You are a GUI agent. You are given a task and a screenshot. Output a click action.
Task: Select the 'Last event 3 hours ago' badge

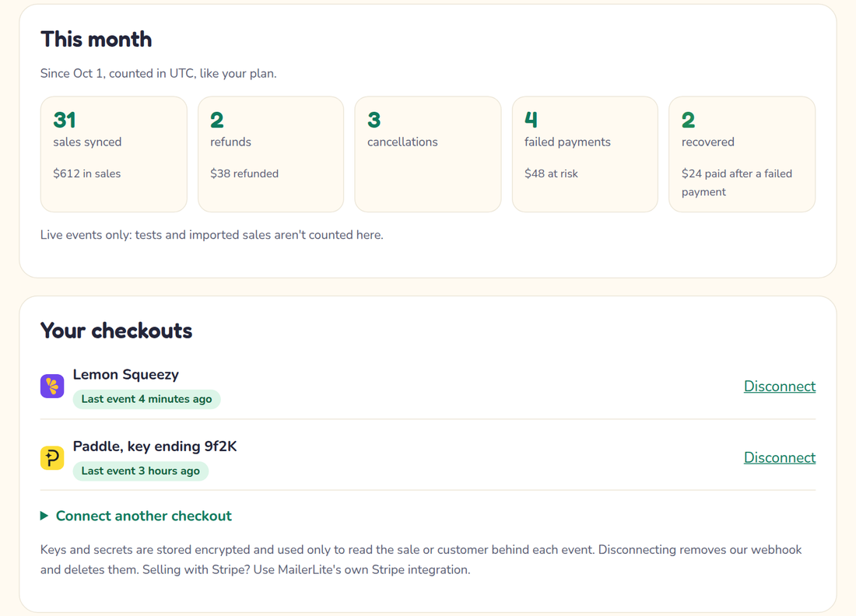tap(140, 471)
